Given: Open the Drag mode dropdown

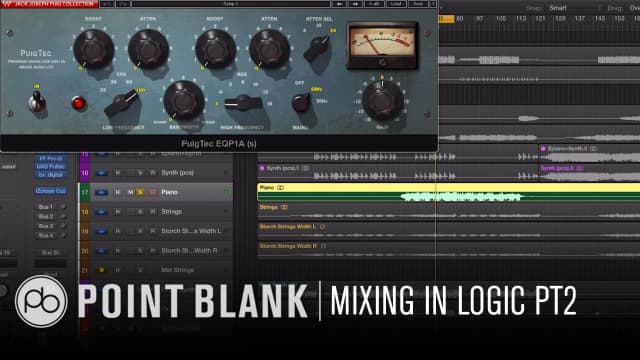Looking at the screenshot, I should click(x=634, y=8).
